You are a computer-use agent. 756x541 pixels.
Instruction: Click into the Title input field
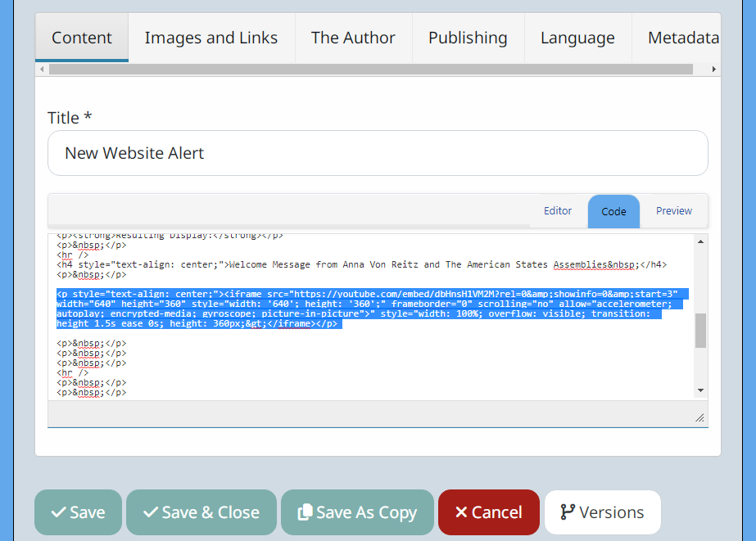point(378,153)
